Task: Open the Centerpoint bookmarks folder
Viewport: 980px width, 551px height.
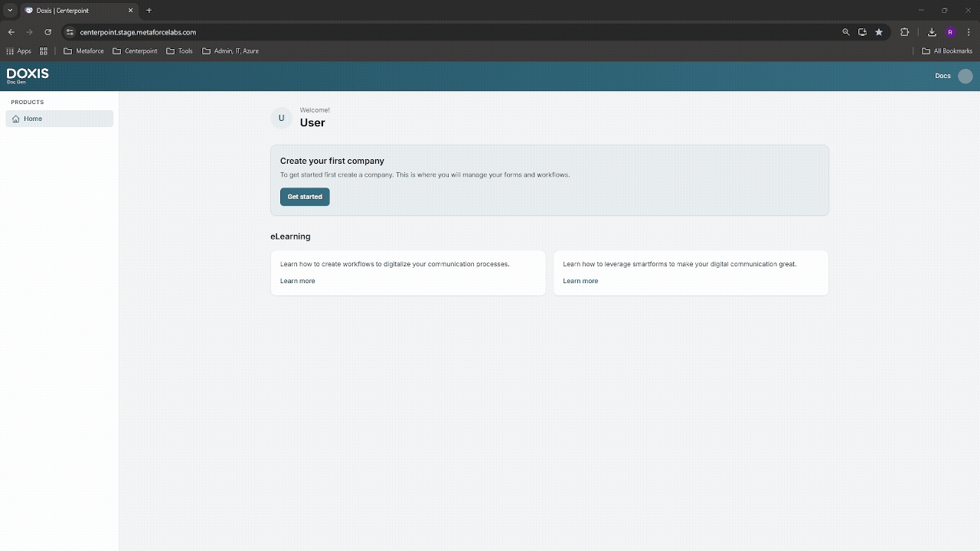Action: 135,51
